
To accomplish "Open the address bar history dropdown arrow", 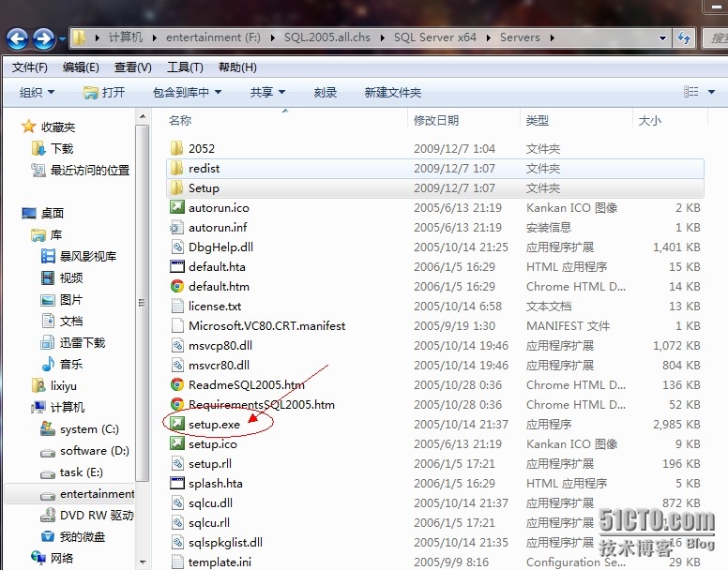I will pos(662,38).
